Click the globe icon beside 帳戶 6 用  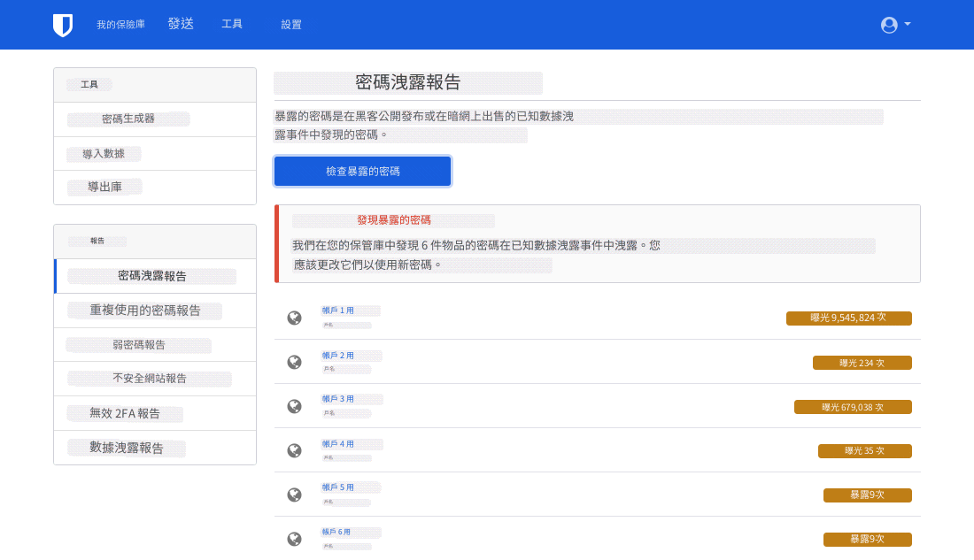coord(294,538)
